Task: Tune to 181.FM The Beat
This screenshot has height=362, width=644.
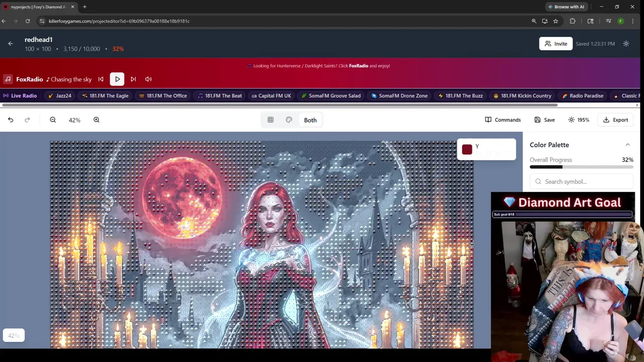Action: (x=219, y=96)
